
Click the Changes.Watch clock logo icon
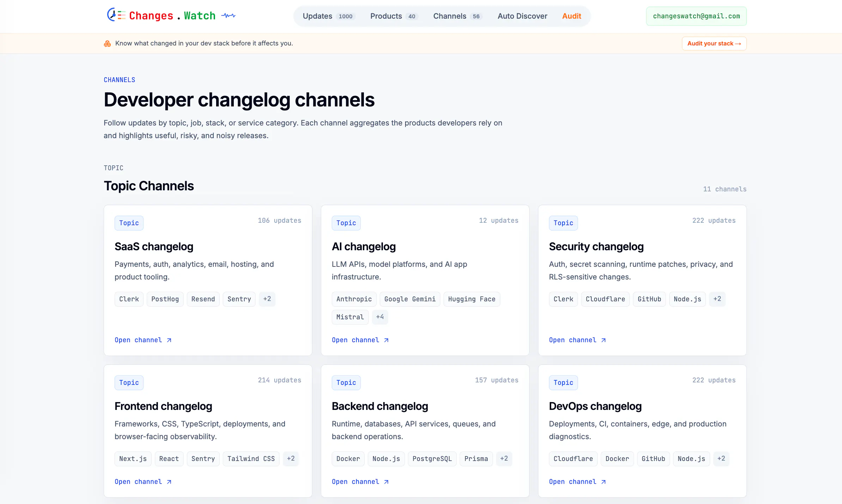[x=116, y=15]
